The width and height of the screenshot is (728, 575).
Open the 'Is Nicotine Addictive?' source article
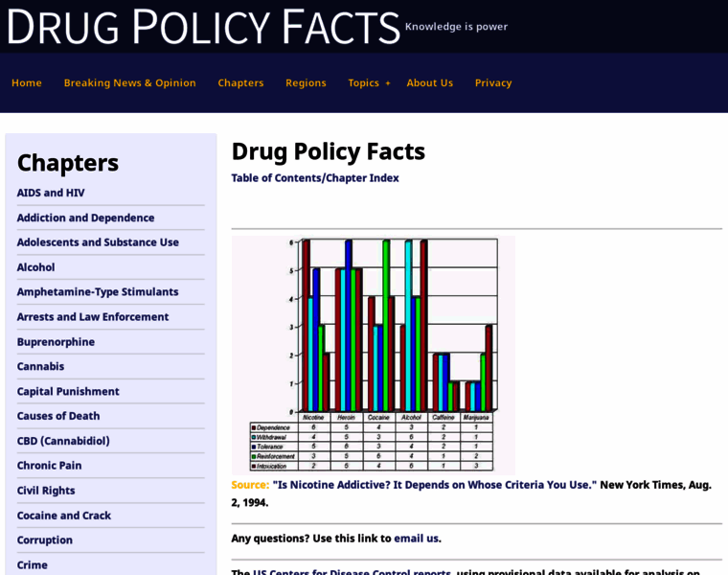point(435,485)
